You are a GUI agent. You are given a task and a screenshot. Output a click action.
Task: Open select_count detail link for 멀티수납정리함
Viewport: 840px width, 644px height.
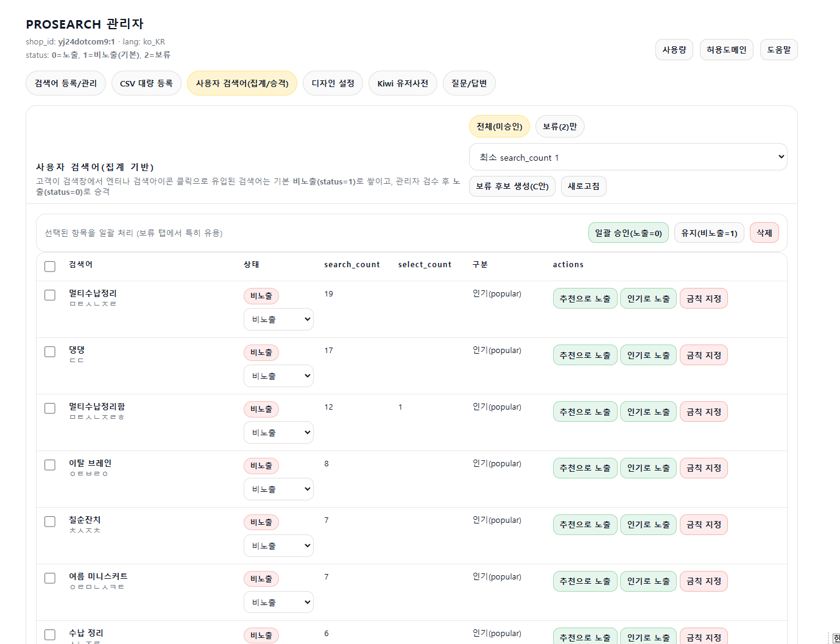click(x=400, y=407)
